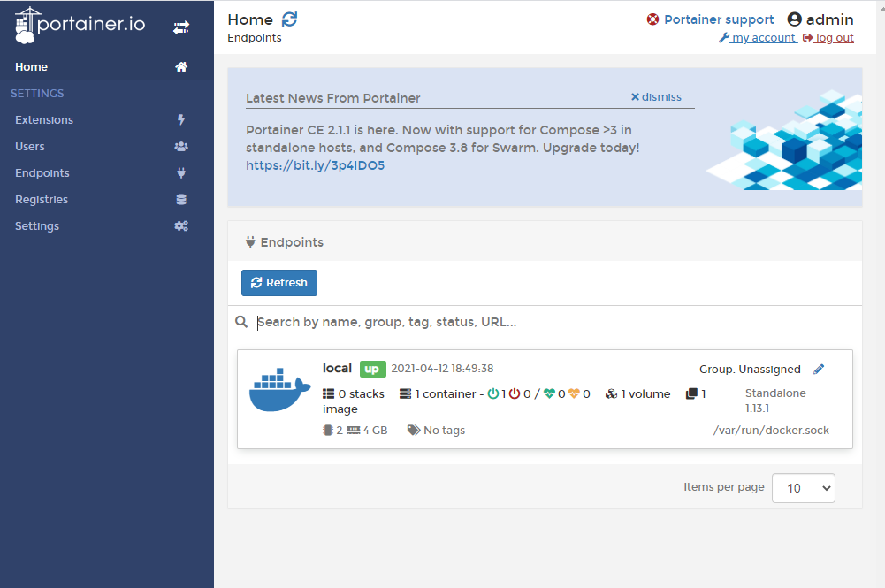
Task: Click the stacks icon on local endpoint
Action: tap(329, 393)
